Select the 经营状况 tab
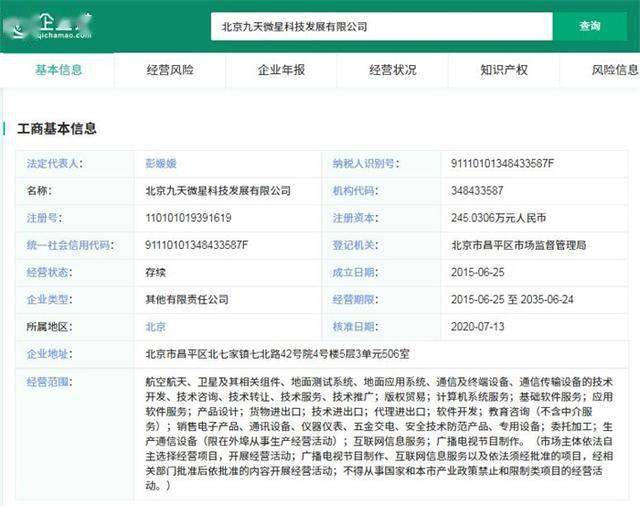Viewport: 640px width, 506px height. click(393, 70)
